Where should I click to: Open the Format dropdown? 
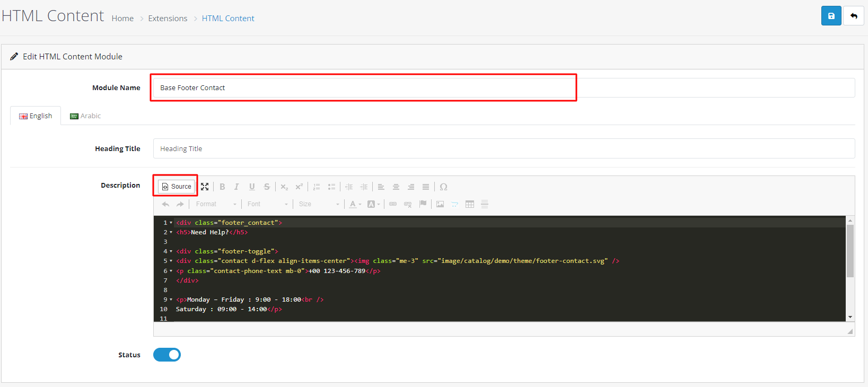pos(216,204)
